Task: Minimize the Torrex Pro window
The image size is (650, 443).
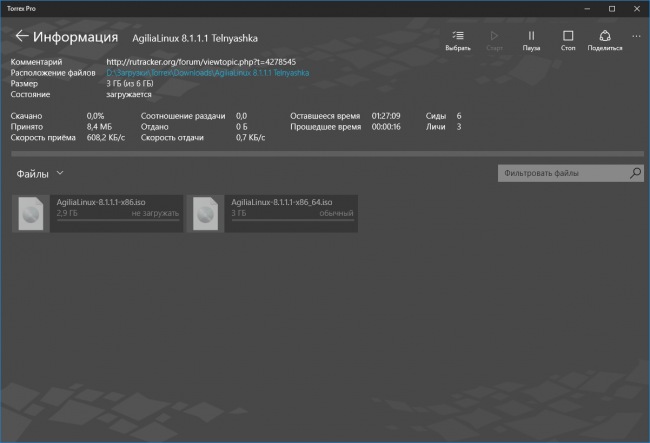Action: coord(587,9)
